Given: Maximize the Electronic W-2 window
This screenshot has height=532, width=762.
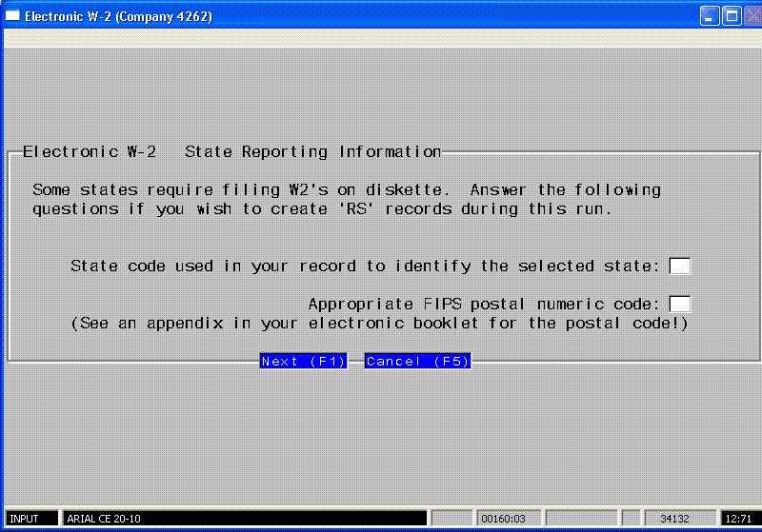Looking at the screenshot, I should (731, 16).
